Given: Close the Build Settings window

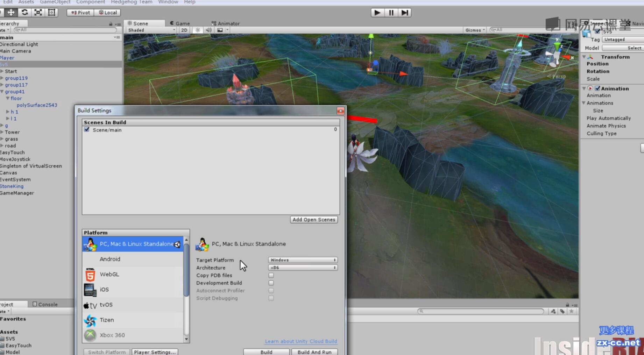Looking at the screenshot, I should (340, 111).
